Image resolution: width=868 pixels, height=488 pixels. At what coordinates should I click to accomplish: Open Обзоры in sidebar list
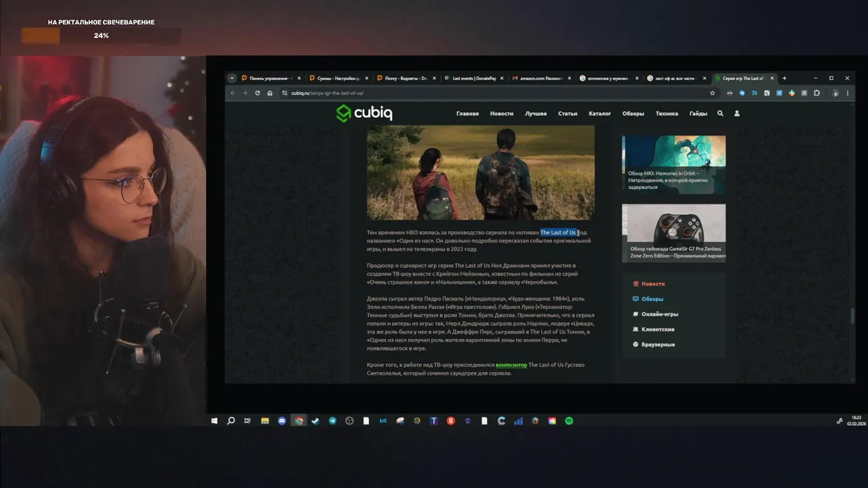[x=652, y=299]
